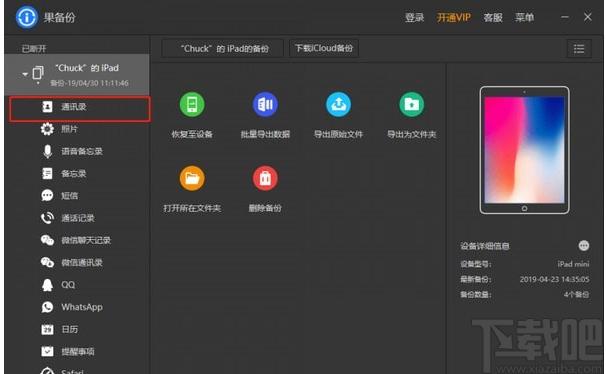Image resolution: width=606 pixels, height=374 pixels.
Task: Open 客服 in the top bar
Action: 493,18
